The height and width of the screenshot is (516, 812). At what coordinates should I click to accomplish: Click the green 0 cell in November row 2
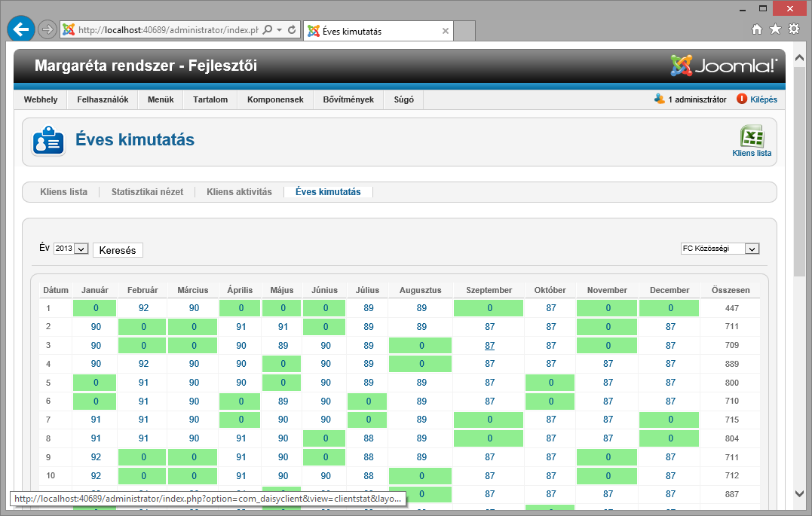pyautogui.click(x=607, y=327)
